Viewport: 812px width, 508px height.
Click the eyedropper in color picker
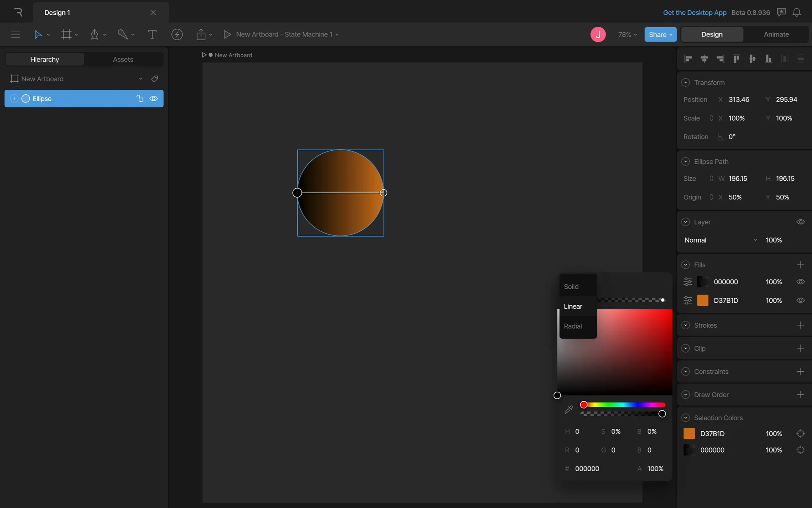pyautogui.click(x=569, y=409)
